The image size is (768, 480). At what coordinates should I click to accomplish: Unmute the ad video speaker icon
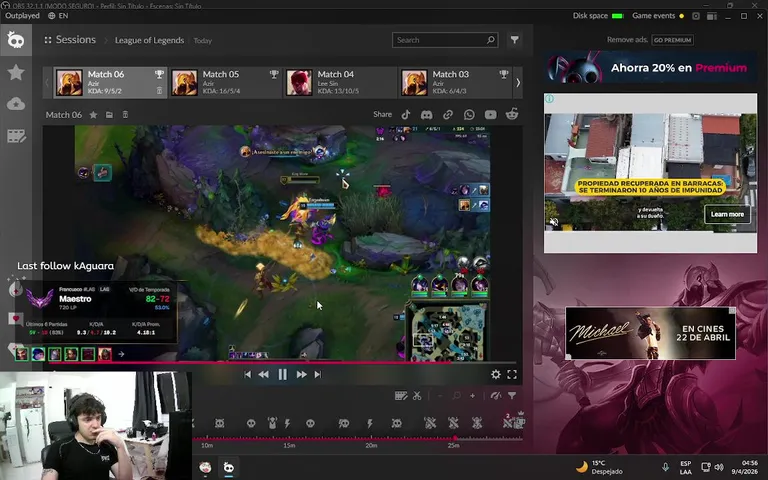pyautogui.click(x=553, y=222)
